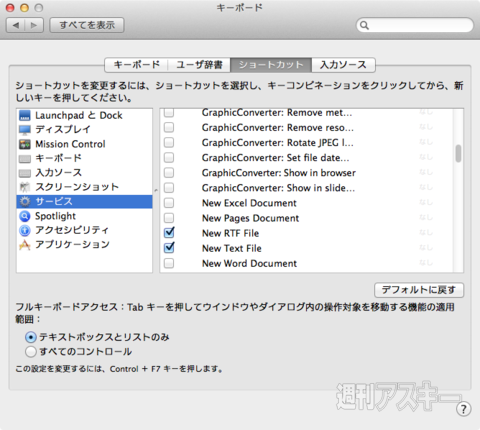480x430 pixels.
Task: Click the Spotlight magnifier icon
Action: (25, 216)
